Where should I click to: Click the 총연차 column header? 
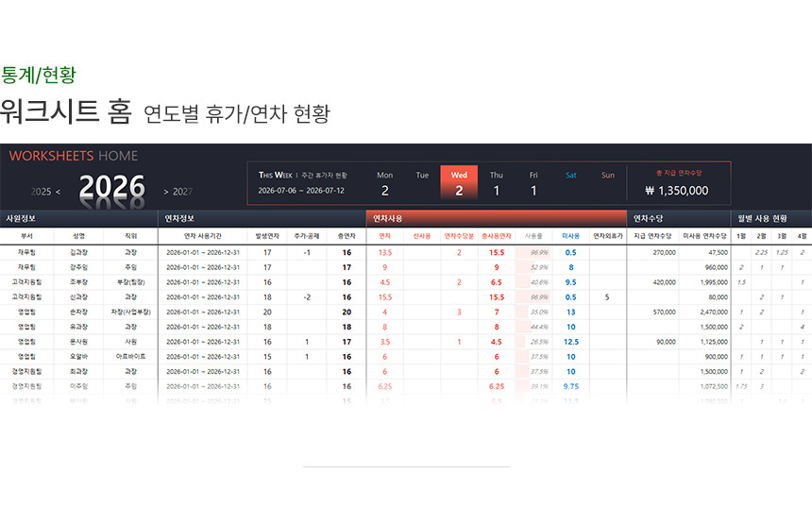click(347, 235)
